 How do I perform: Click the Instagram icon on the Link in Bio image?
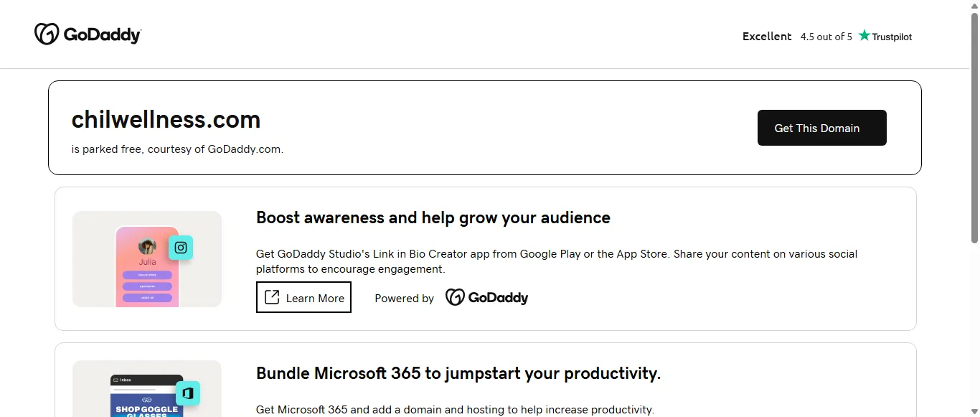click(181, 248)
